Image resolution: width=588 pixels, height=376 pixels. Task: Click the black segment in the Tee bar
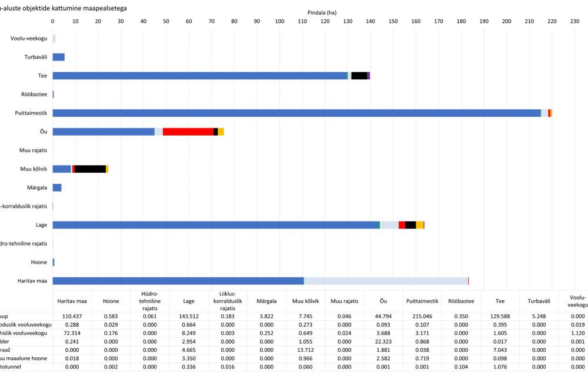(359, 76)
